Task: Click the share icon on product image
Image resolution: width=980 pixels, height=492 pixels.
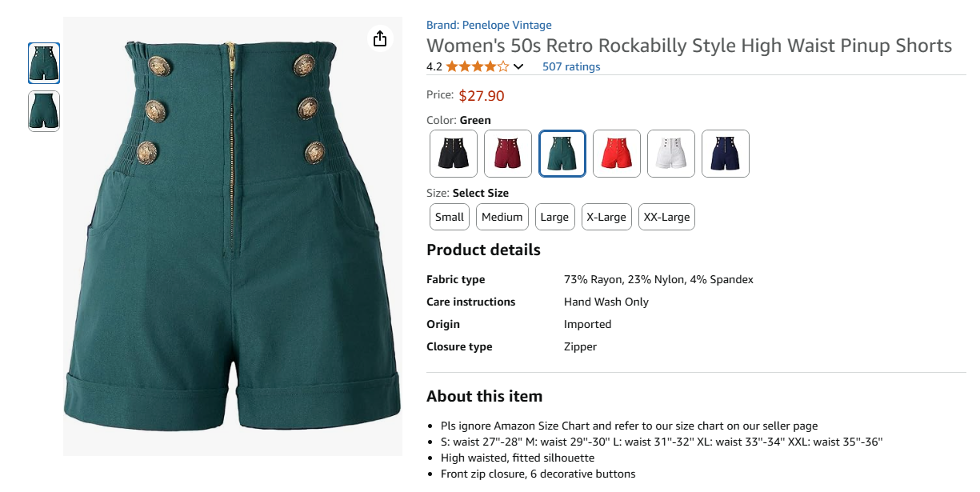Action: [x=380, y=39]
